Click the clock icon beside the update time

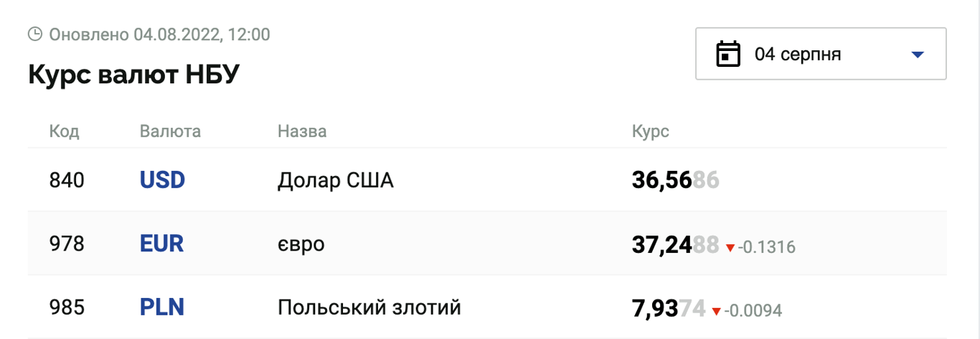coord(34,34)
